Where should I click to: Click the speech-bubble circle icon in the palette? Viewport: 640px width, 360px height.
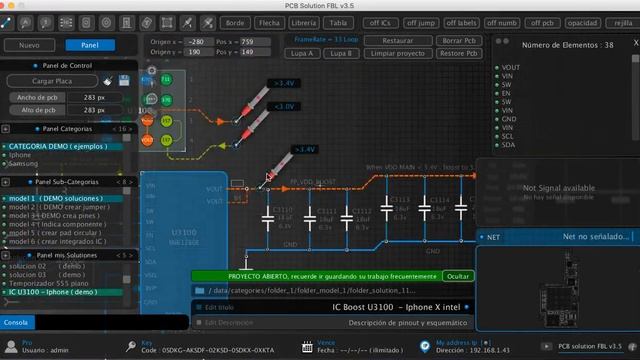[151, 99]
